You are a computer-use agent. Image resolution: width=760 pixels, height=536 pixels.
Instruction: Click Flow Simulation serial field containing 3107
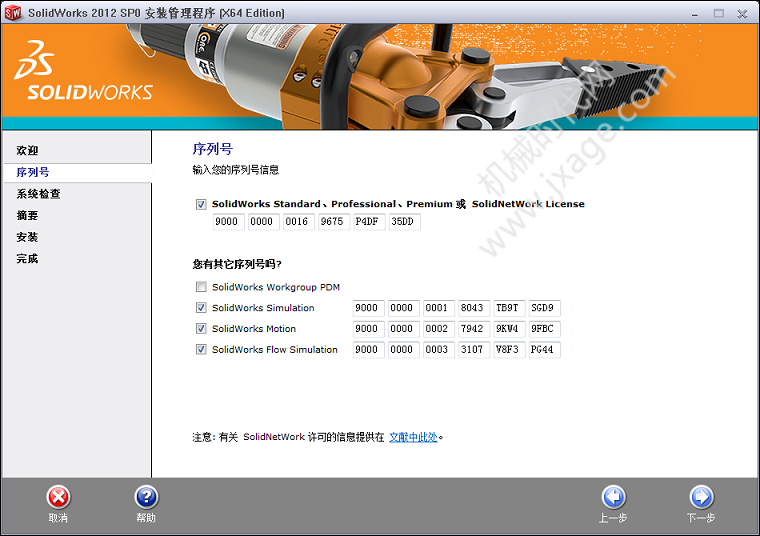(474, 349)
